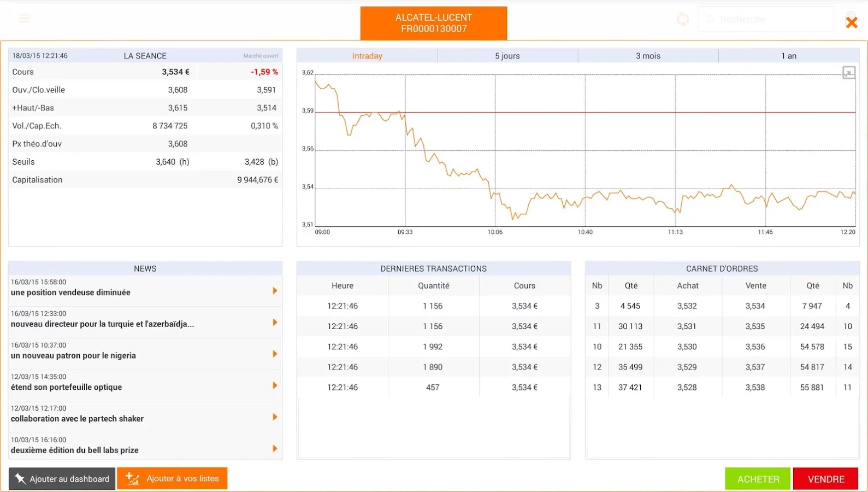This screenshot has height=492, width=868.
Task: Click the Seuils high value 3,640 (h)
Action: (172, 162)
